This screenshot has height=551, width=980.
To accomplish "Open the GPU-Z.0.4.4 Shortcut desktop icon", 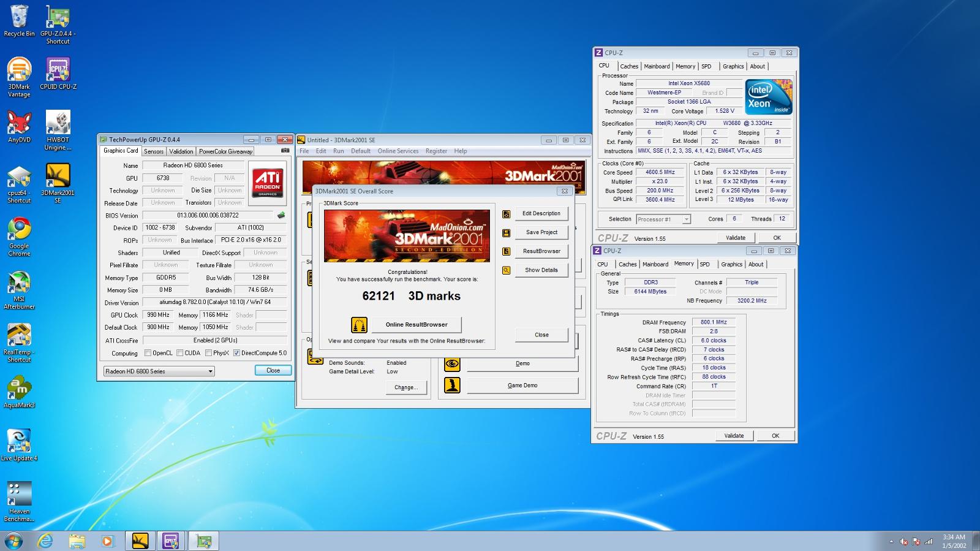I will click(58, 25).
